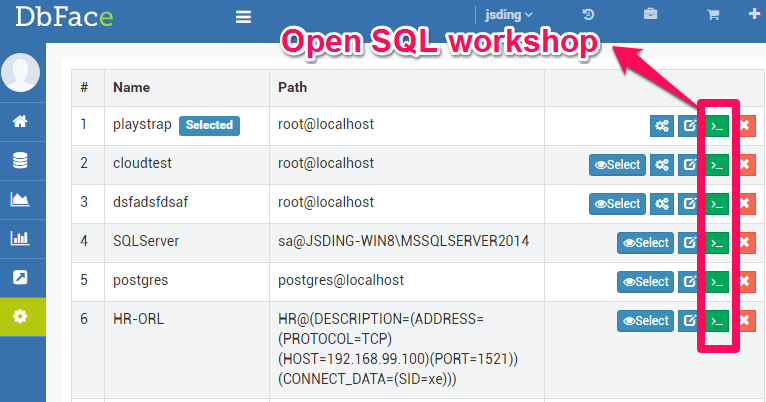The width and height of the screenshot is (766, 402).
Task: Click the history icon in header
Action: click(x=588, y=15)
